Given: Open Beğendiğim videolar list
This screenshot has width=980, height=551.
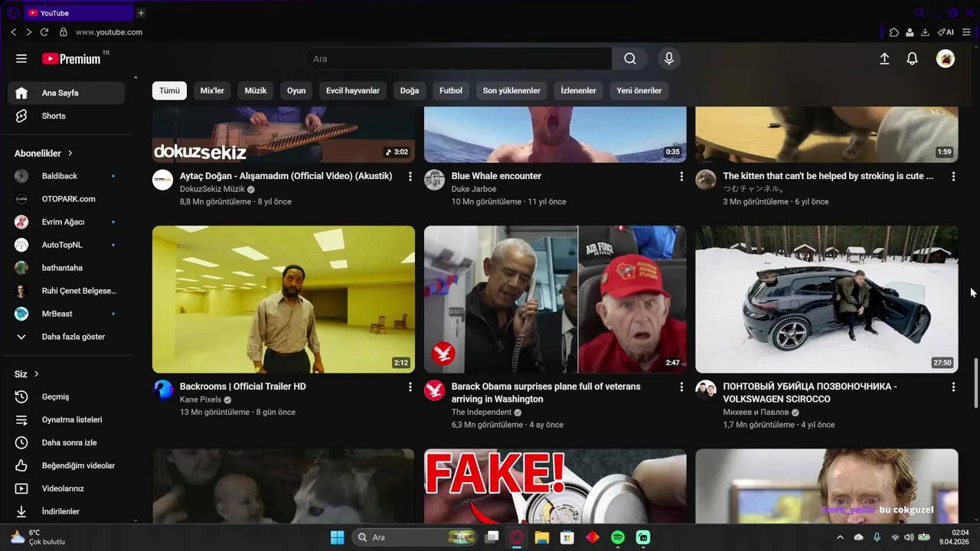Looking at the screenshot, I should (66, 465).
